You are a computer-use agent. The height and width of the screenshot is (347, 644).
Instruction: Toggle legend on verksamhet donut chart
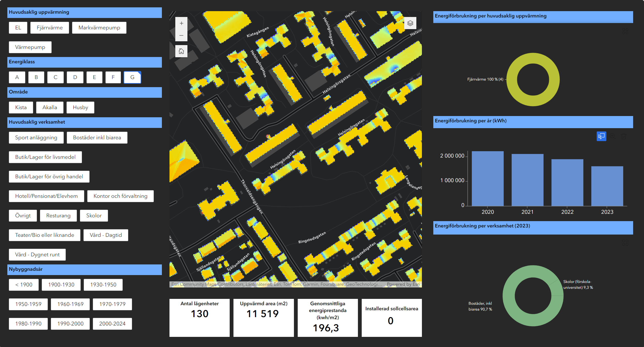click(x=625, y=243)
